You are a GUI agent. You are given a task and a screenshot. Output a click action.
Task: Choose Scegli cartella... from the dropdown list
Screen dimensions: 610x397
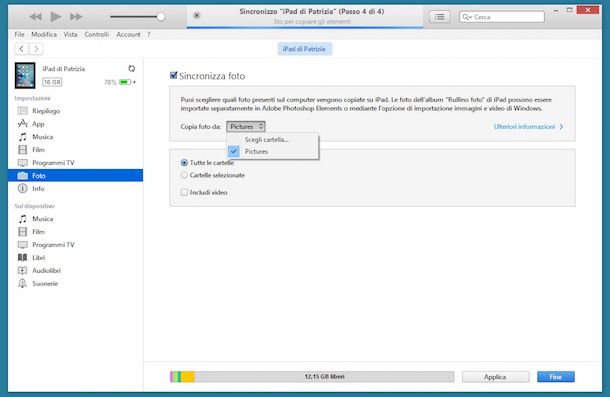[273, 140]
